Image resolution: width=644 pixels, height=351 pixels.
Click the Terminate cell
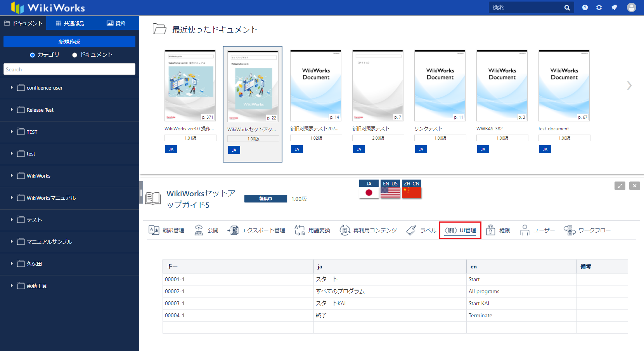click(x=521, y=315)
